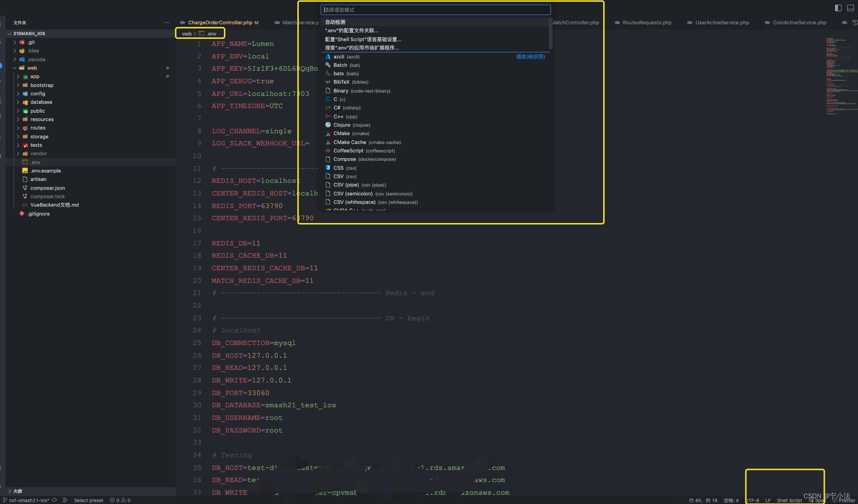Select BibTeX language mode
858x504 pixels.
coord(435,82)
